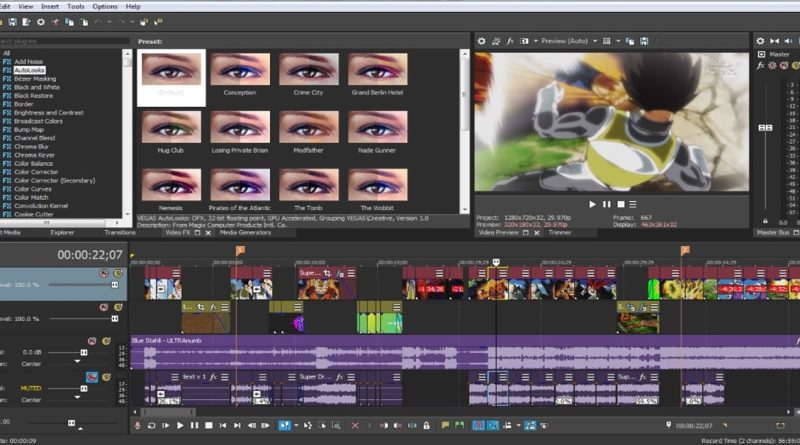
Task: Open the Tools menu
Action: (76, 7)
